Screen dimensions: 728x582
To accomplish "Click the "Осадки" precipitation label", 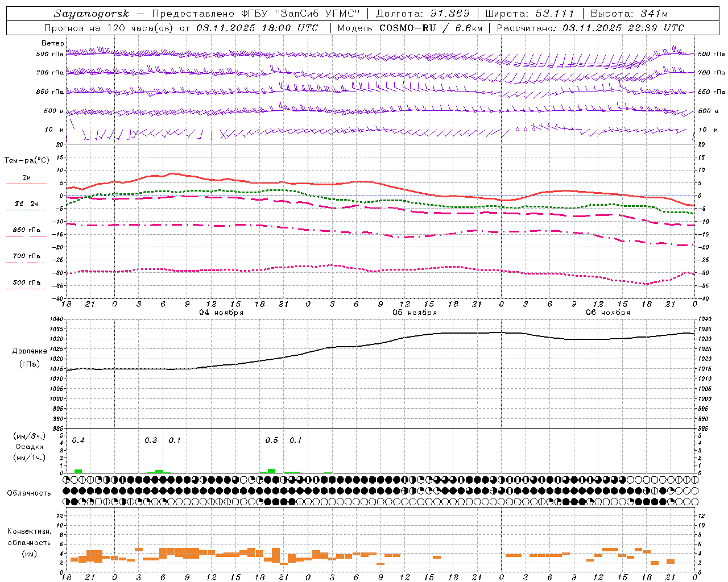I will tap(29, 447).
